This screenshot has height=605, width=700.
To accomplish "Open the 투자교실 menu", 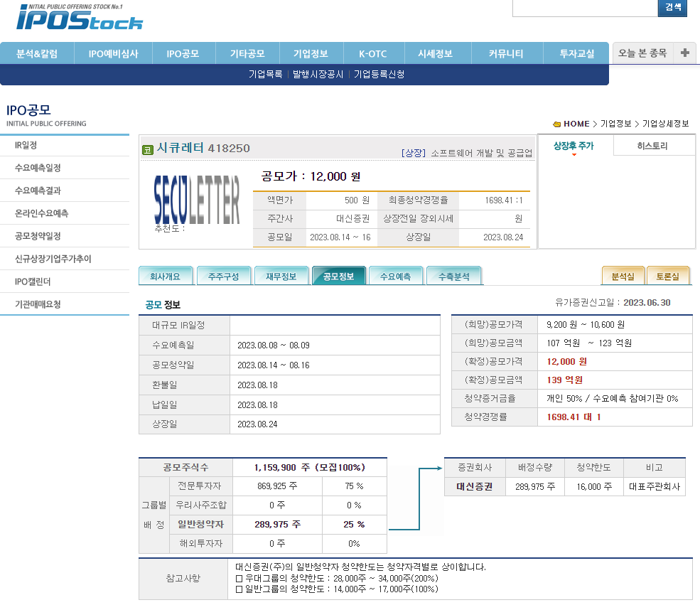I will click(577, 53).
